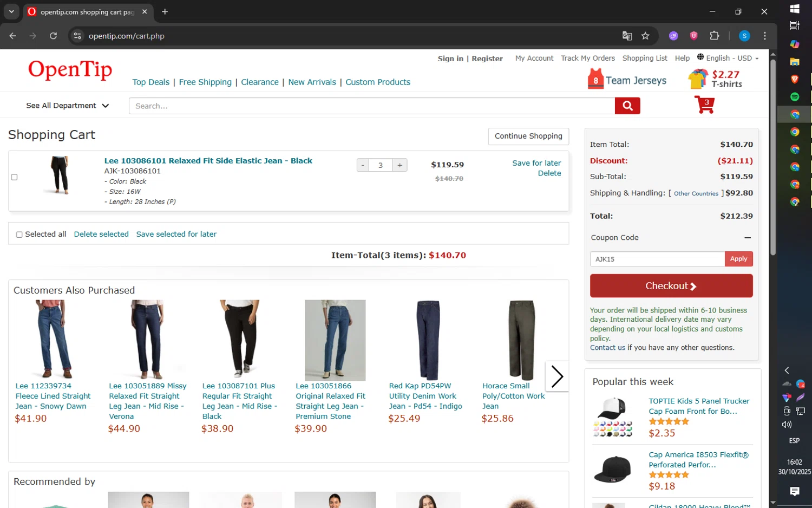Bookmark this page with star icon
This screenshot has width=812, height=508.
pos(645,36)
